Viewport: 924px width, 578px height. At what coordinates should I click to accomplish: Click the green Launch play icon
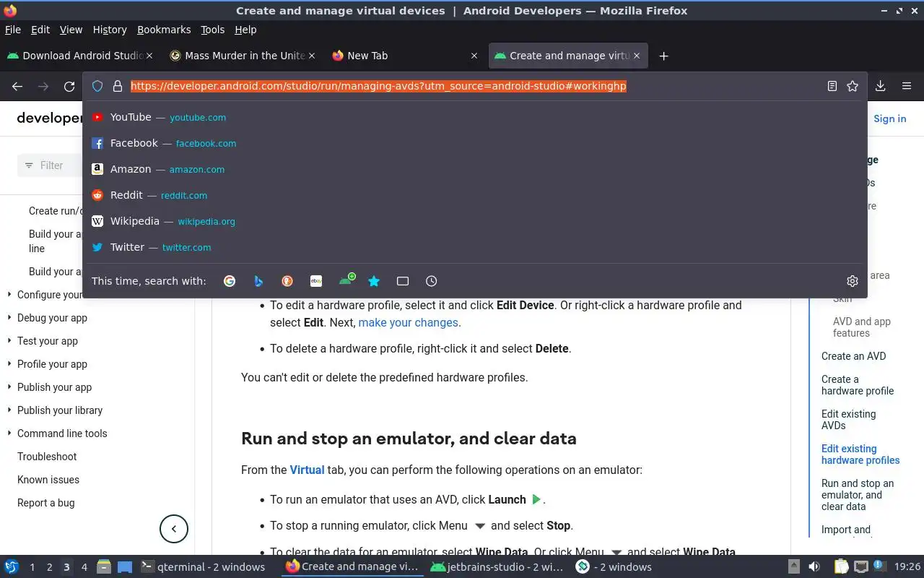coord(536,499)
